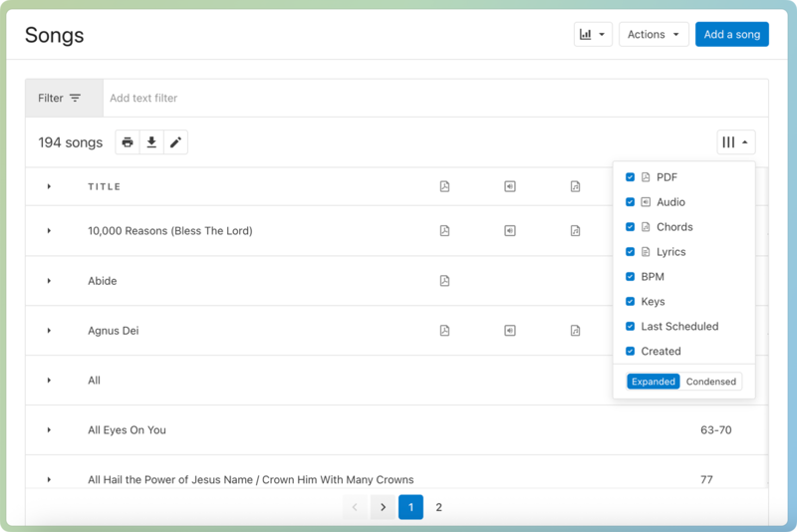Sort by Chords column header icon
797x532 pixels.
click(575, 186)
